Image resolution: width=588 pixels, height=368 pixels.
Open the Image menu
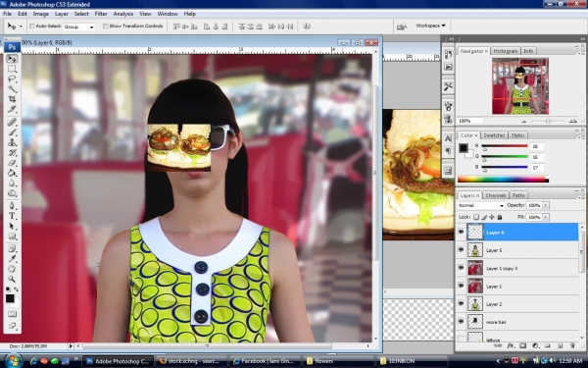coord(41,14)
